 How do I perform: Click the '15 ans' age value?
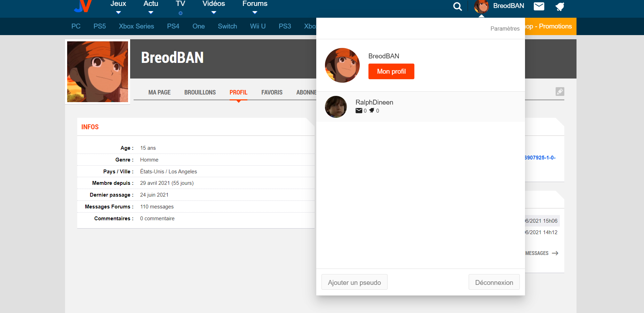(148, 148)
